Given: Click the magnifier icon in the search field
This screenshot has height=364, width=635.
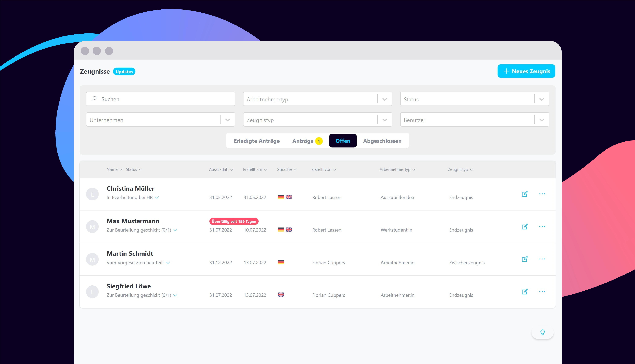Looking at the screenshot, I should (x=94, y=99).
